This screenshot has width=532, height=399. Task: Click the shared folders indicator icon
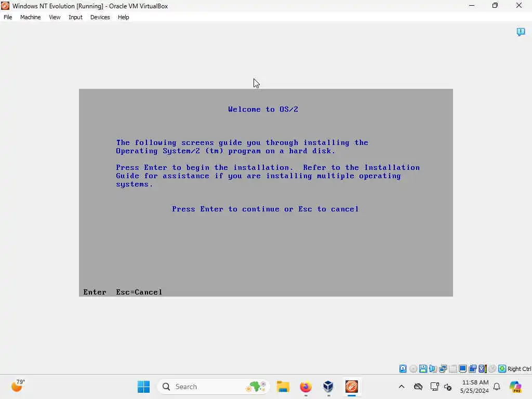click(453, 368)
